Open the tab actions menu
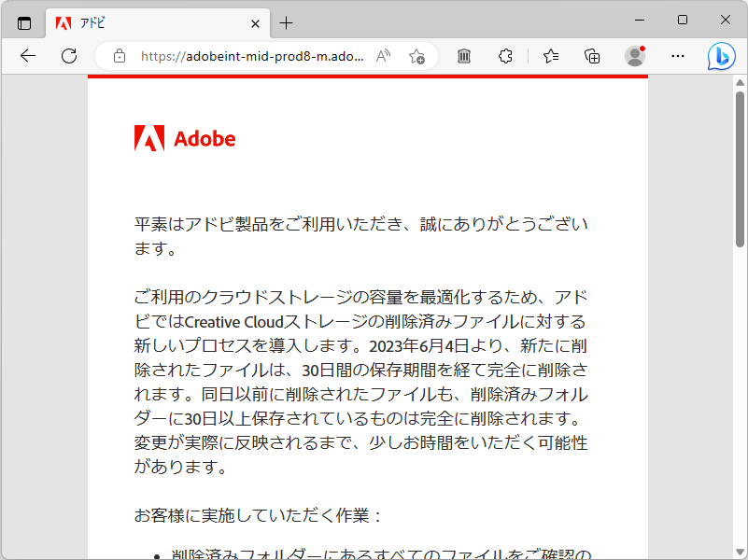The width and height of the screenshot is (748, 560). point(23,22)
